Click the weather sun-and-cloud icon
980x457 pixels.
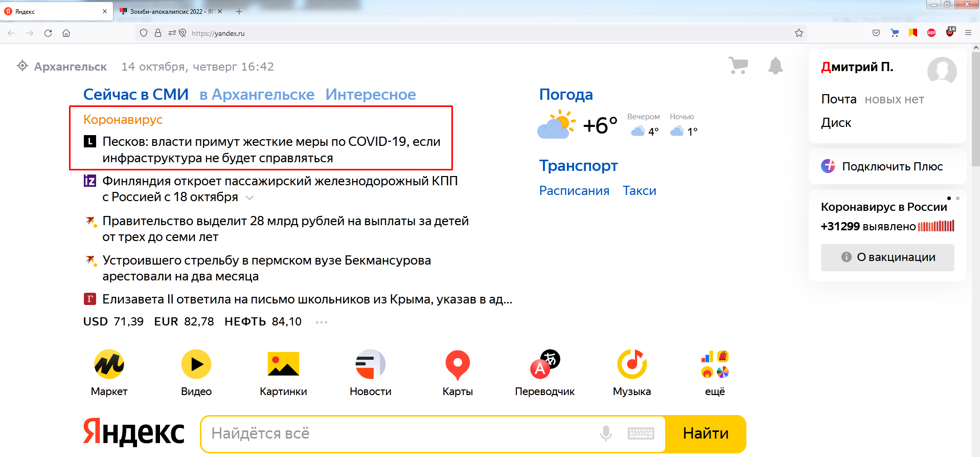point(556,124)
